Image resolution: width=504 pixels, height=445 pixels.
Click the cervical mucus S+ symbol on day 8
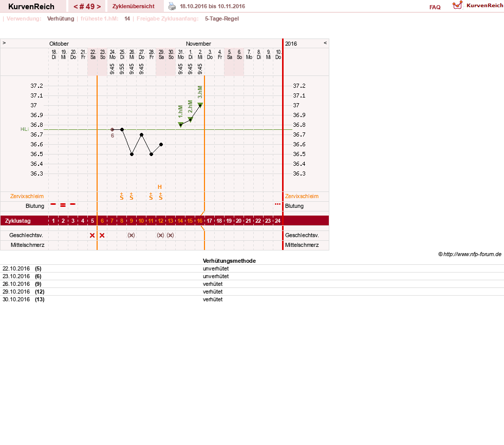pos(121,196)
